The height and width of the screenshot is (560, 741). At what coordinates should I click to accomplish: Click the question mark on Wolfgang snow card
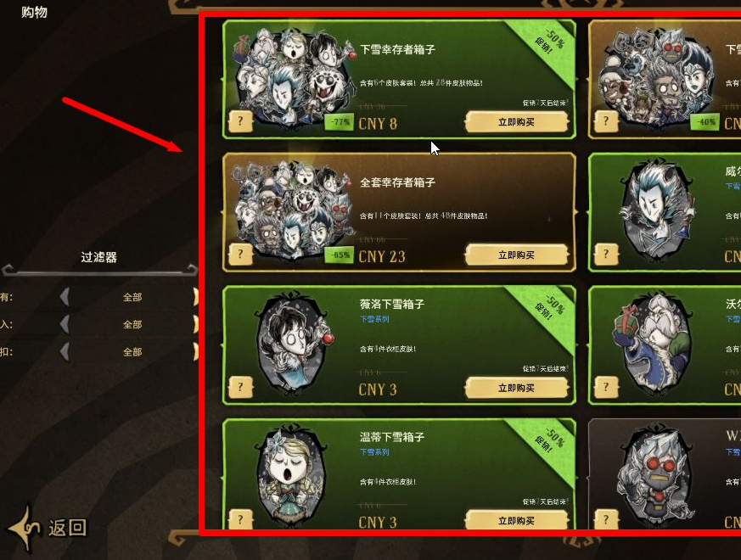[x=606, y=388]
